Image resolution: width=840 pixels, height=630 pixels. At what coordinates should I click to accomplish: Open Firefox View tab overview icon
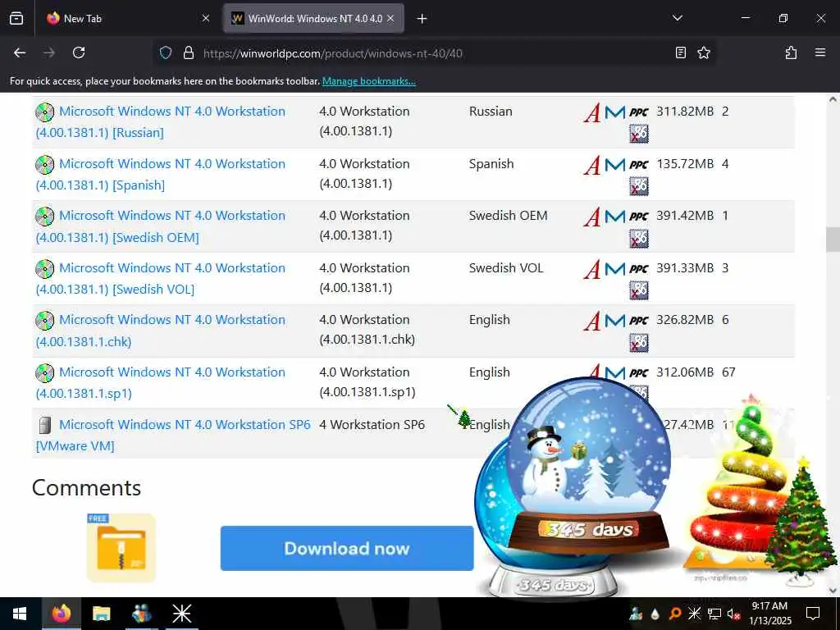pyautogui.click(x=16, y=18)
